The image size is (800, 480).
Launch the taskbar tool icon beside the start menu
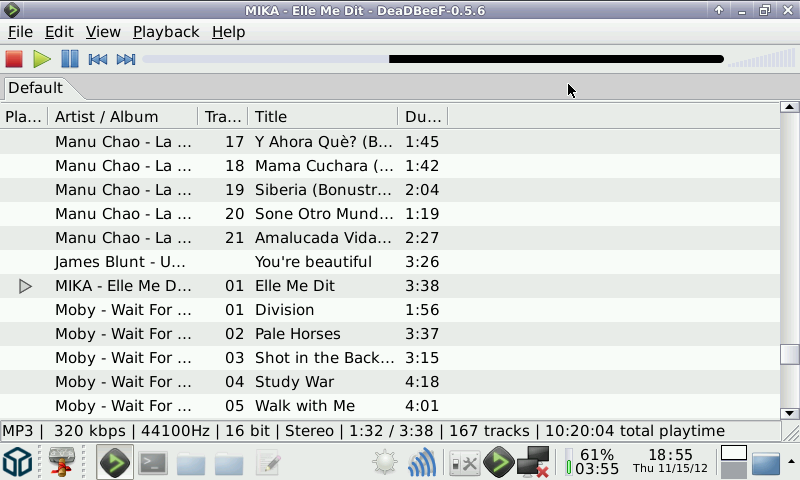pos(62,462)
